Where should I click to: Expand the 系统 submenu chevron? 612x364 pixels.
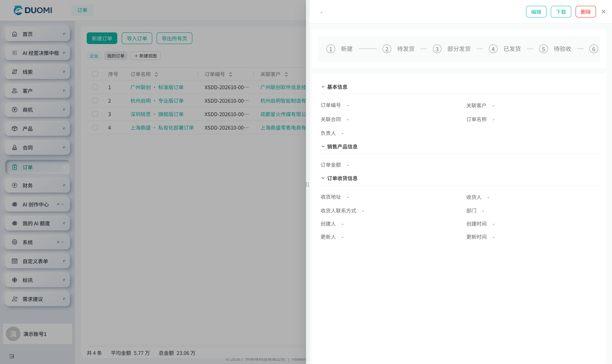click(63, 242)
